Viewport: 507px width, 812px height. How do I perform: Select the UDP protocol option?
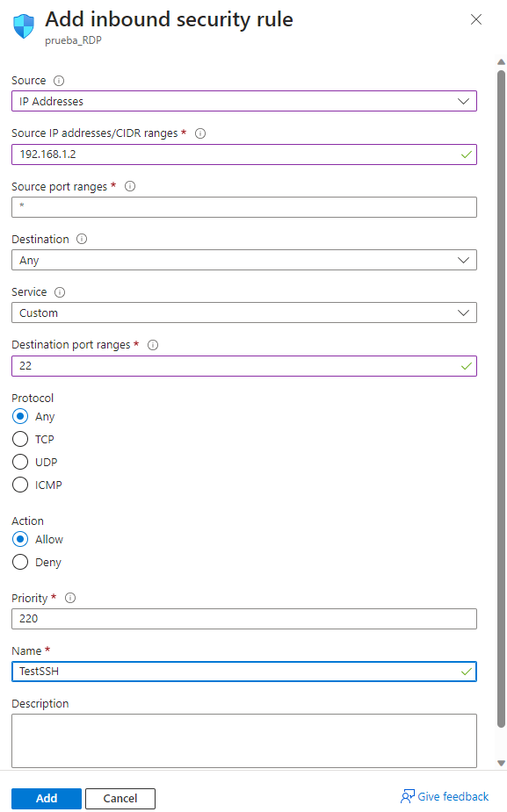20,462
